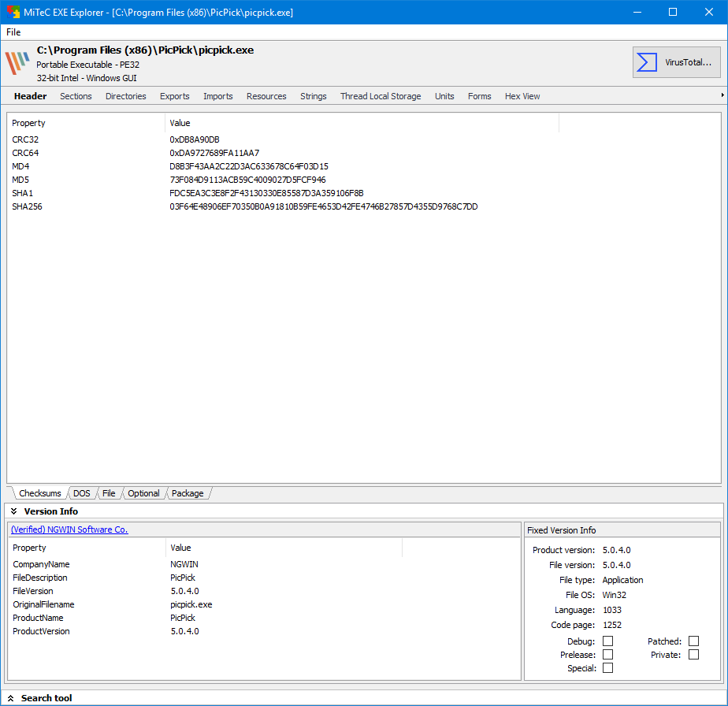This screenshot has width=728, height=706.
Task: Click the SHA1 hash value starting FDC5EA3C
Action: (266, 193)
